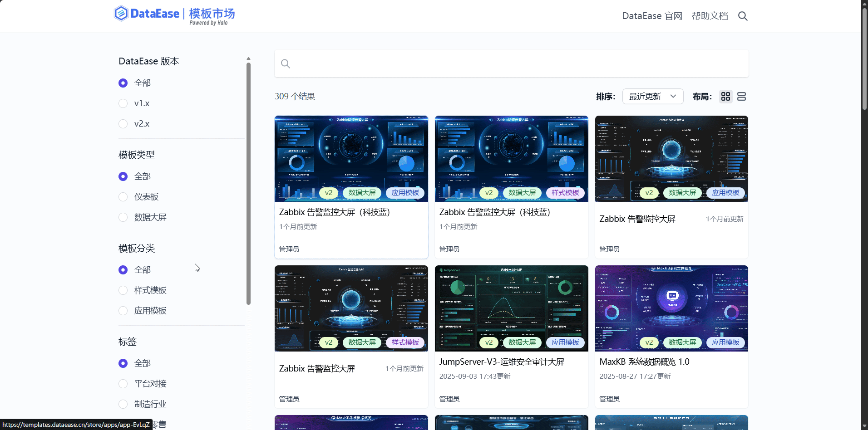Click the 模板分类 section heading

137,249
